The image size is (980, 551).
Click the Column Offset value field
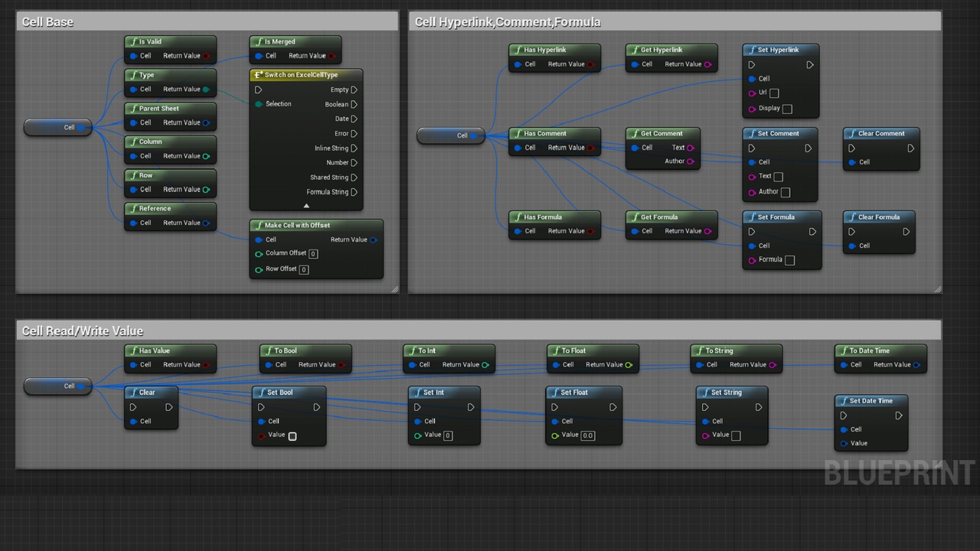tap(313, 253)
